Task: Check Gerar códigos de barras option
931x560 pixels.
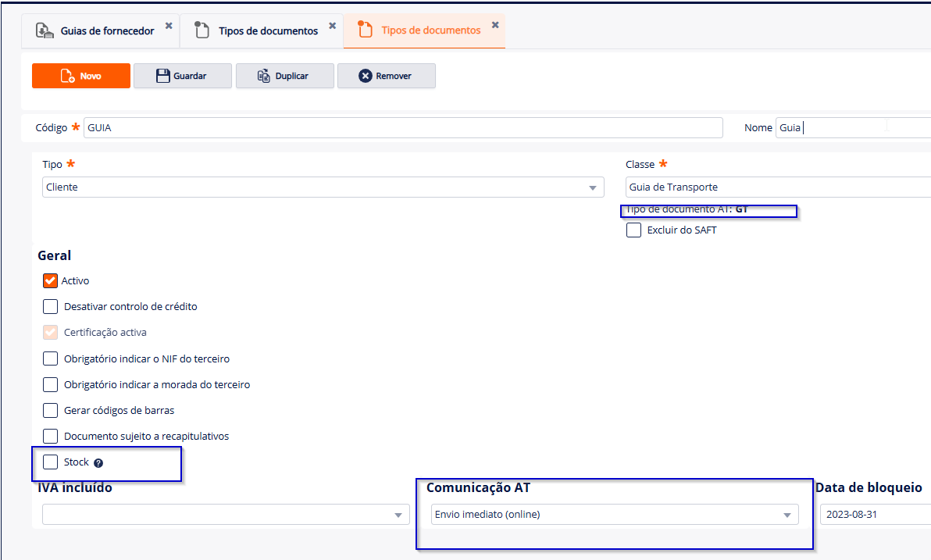Action: click(51, 410)
